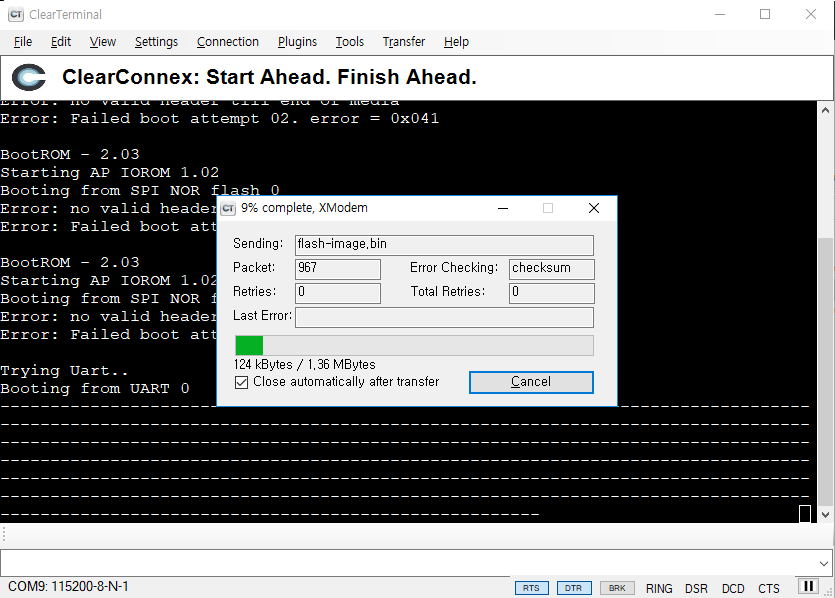Click the Error Checking field
The image size is (835, 598).
point(552,269)
